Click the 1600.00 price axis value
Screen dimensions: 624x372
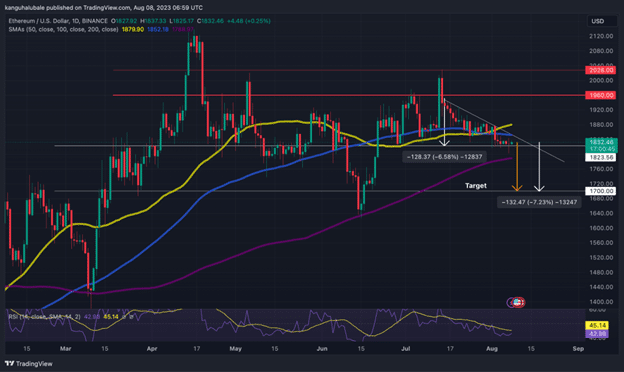(601, 228)
